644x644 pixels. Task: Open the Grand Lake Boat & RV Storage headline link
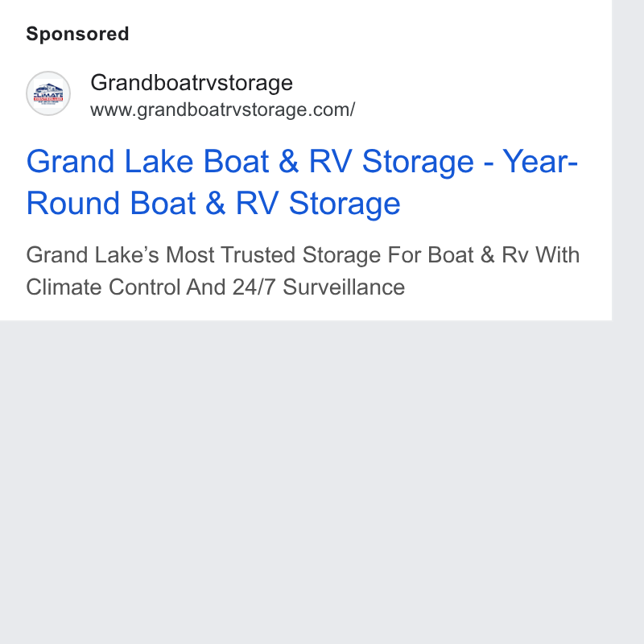302,182
